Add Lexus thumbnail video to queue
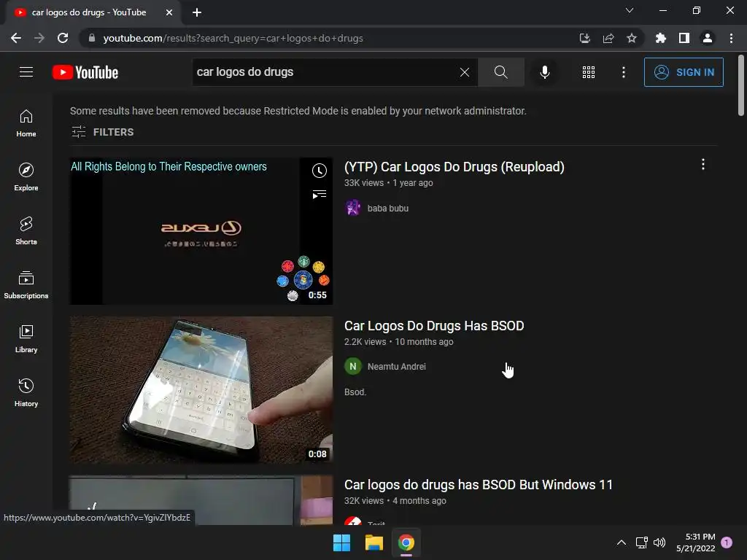This screenshot has width=747, height=560. pos(320,194)
